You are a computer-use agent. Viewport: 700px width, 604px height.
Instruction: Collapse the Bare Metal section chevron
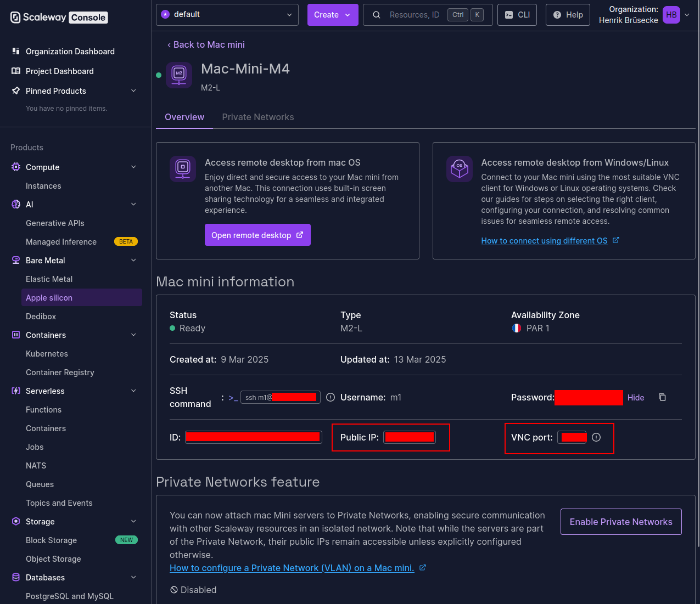point(133,261)
